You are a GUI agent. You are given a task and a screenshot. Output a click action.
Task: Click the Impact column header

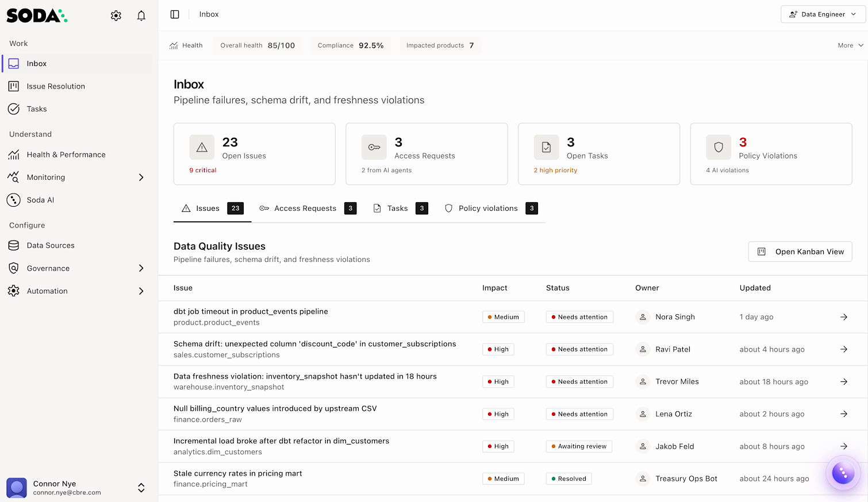point(494,288)
